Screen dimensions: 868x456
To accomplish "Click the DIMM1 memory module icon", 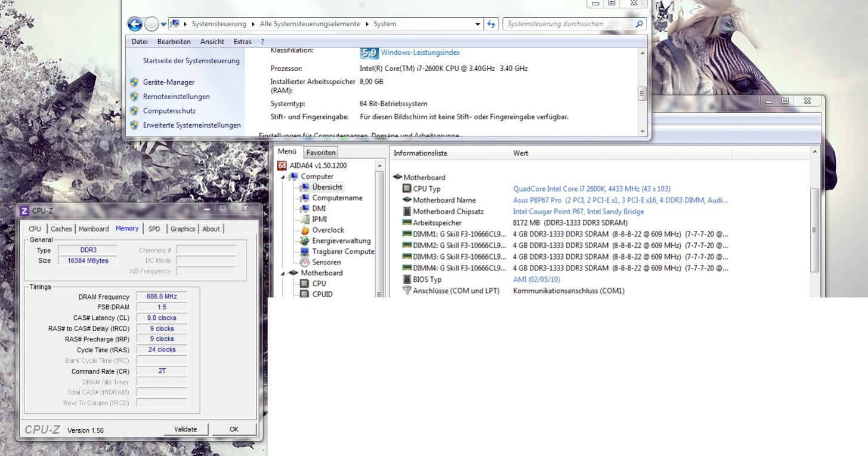I will click(x=407, y=234).
